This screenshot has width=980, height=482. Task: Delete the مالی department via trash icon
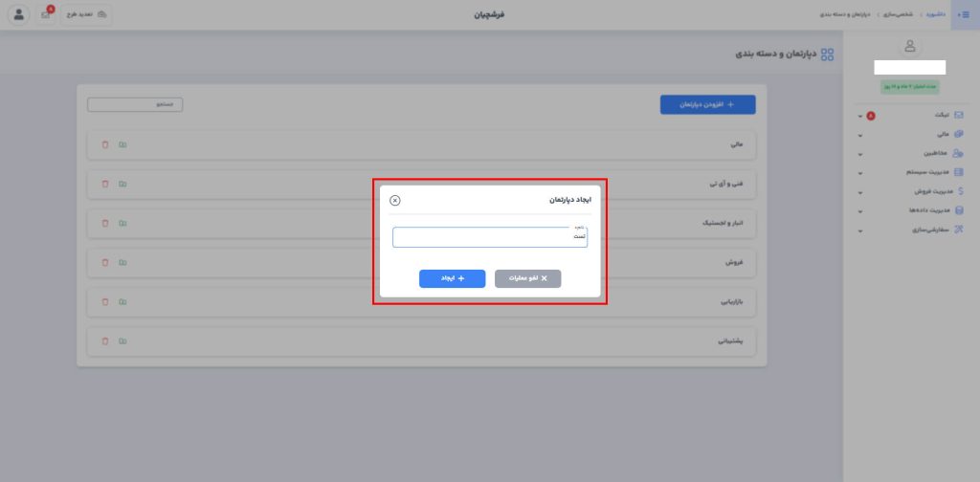[x=105, y=144]
